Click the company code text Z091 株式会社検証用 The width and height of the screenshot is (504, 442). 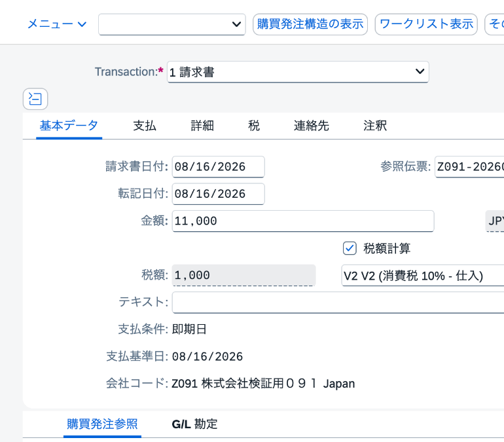point(263,384)
